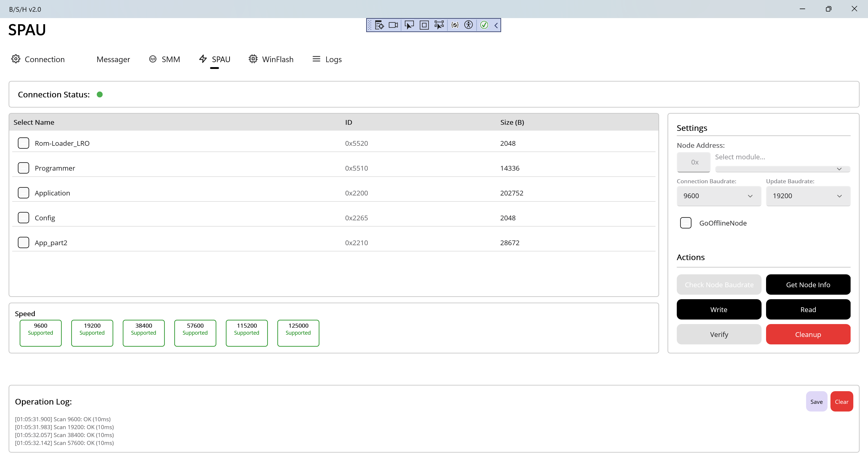Viewport: 868px width, 461px height.
Task: Check the Rom-Loader_LRO checkbox
Action: point(23,143)
